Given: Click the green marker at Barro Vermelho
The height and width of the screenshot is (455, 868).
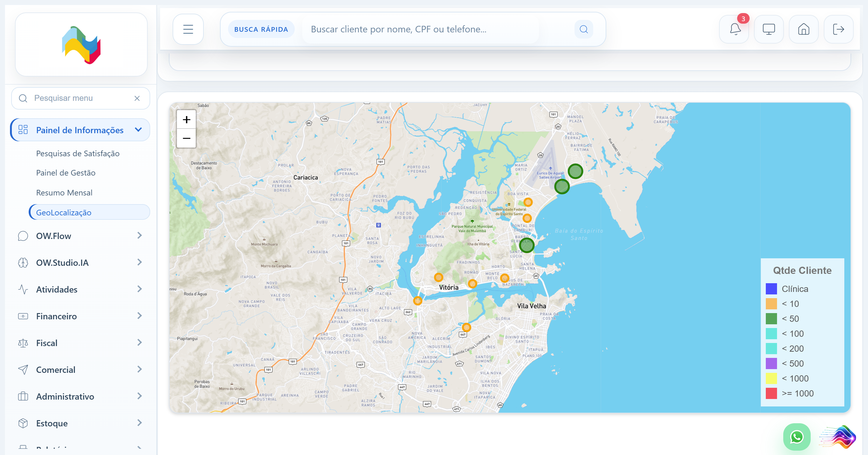Looking at the screenshot, I should tap(526, 245).
